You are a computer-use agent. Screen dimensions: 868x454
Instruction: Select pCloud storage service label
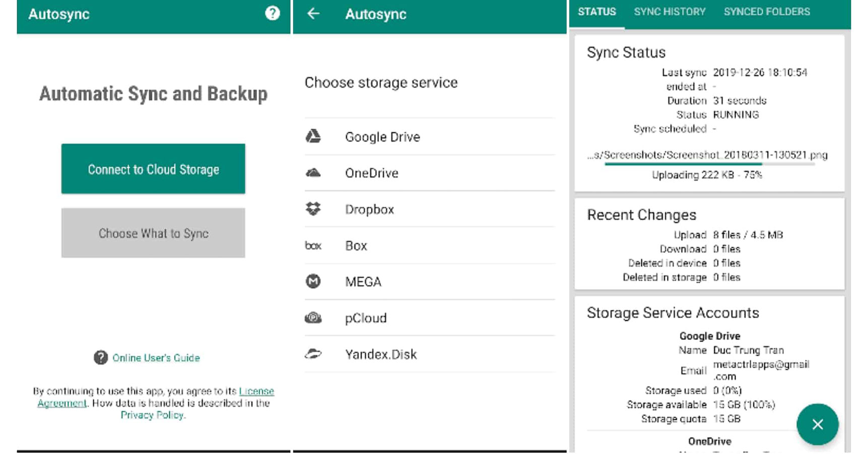tap(366, 318)
